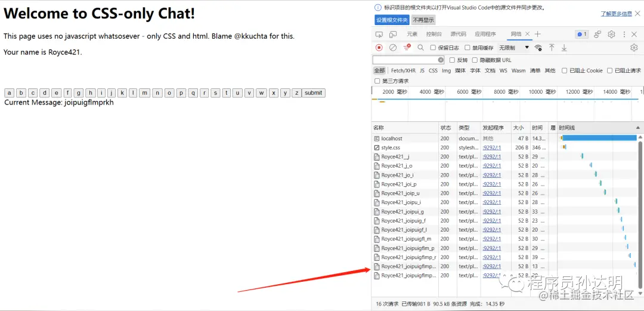Tick the 隐藏数据 URL checkbox
644x311 pixels.
tap(475, 60)
